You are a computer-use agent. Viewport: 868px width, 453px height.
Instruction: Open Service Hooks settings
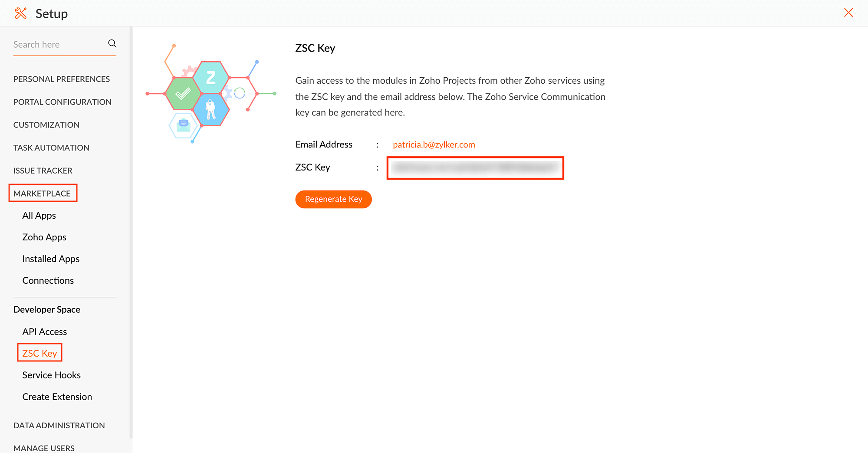pos(51,375)
